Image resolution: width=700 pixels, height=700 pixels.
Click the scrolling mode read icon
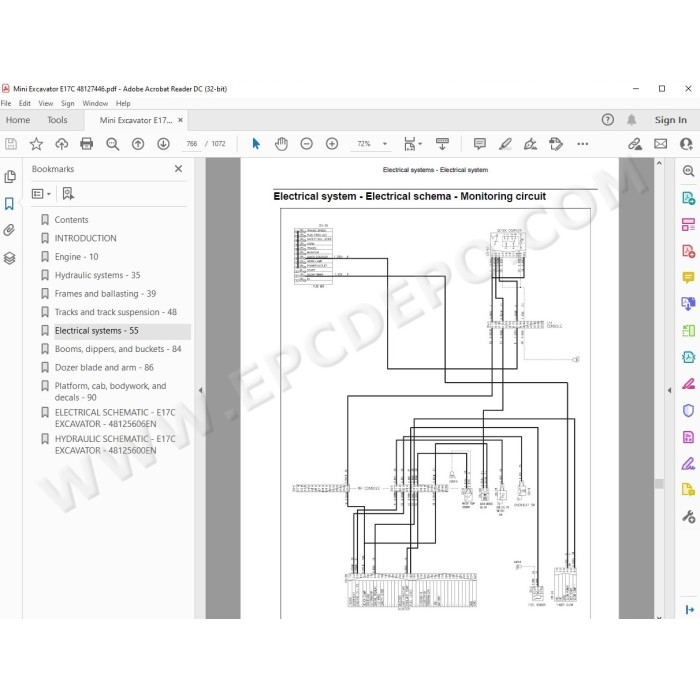pyautogui.click(x=442, y=144)
